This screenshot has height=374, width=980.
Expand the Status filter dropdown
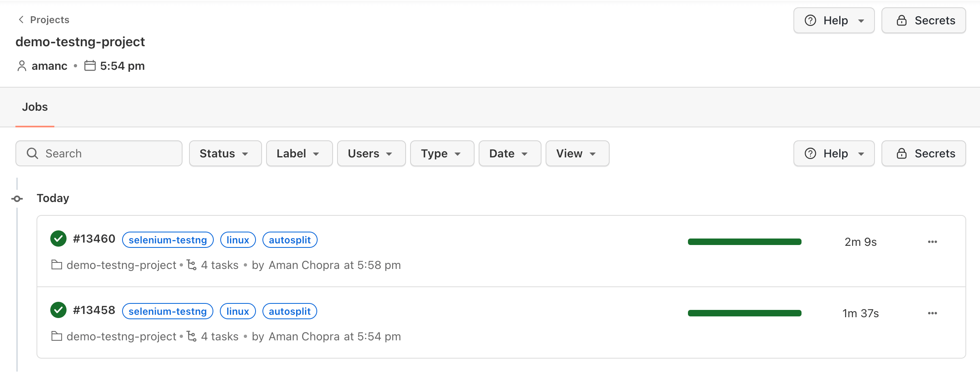(x=225, y=153)
